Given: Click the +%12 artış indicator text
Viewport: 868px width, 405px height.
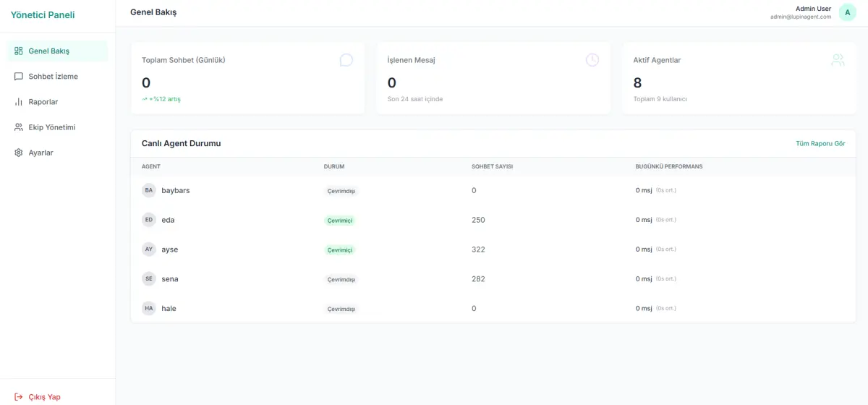Looking at the screenshot, I should [165, 99].
